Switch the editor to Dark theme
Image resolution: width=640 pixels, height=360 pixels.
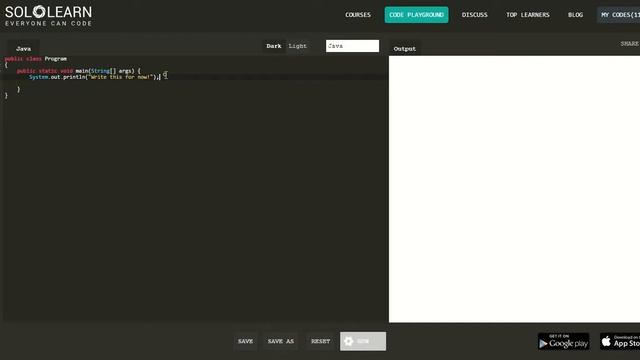tap(274, 46)
